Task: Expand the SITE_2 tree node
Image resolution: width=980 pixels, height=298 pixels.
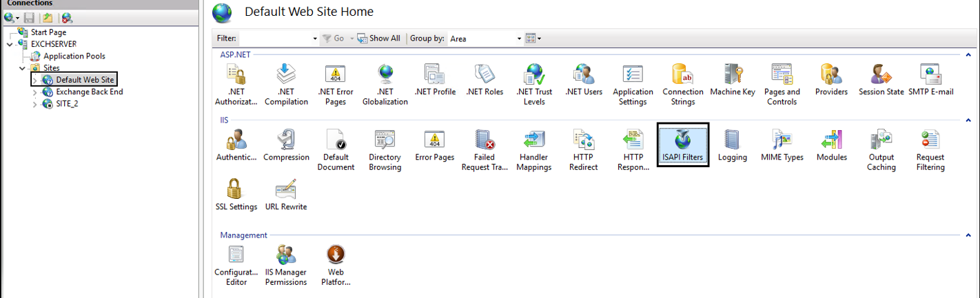Action: (x=35, y=104)
